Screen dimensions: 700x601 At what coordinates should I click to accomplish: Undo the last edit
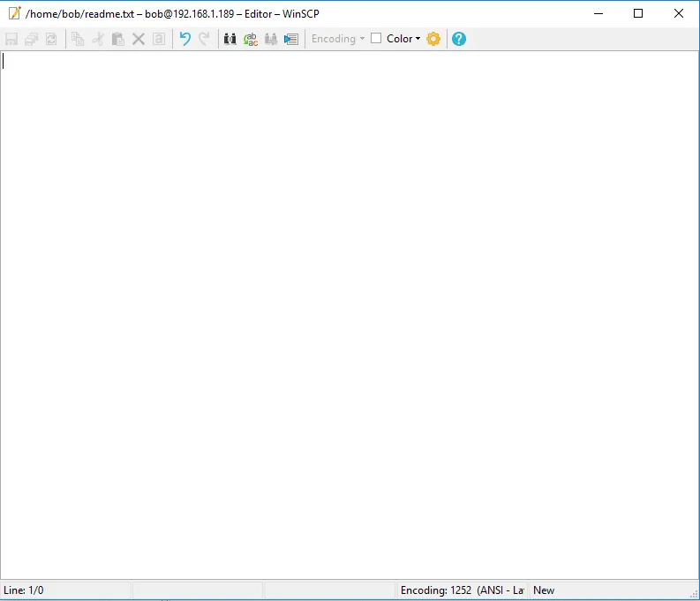[184, 39]
